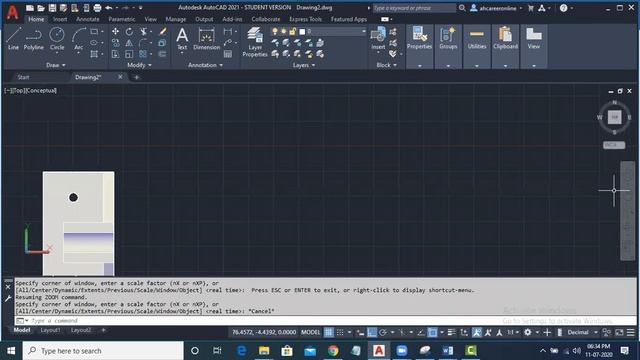Click the Rectangle tool icon

(94, 31)
